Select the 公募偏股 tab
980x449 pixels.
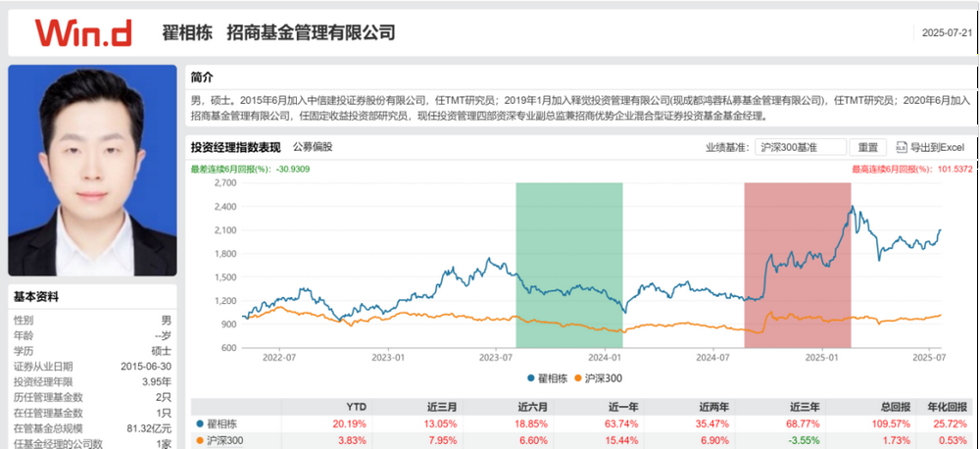[x=313, y=148]
